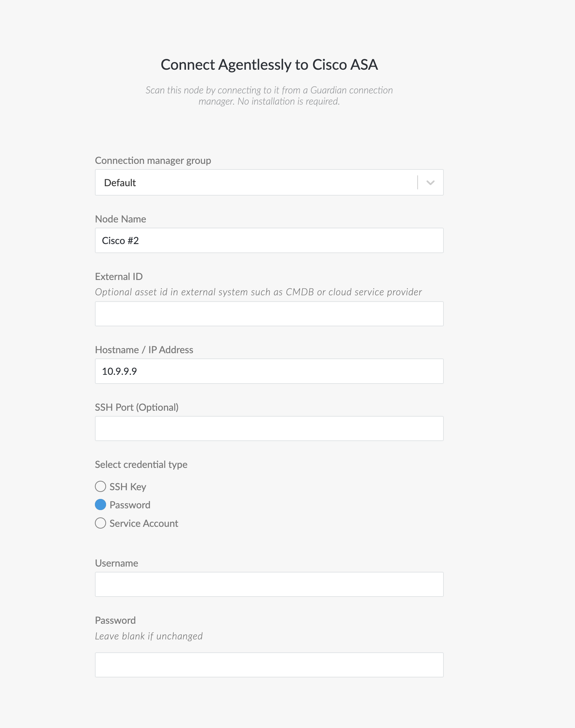Click the Node Name label text

(120, 219)
